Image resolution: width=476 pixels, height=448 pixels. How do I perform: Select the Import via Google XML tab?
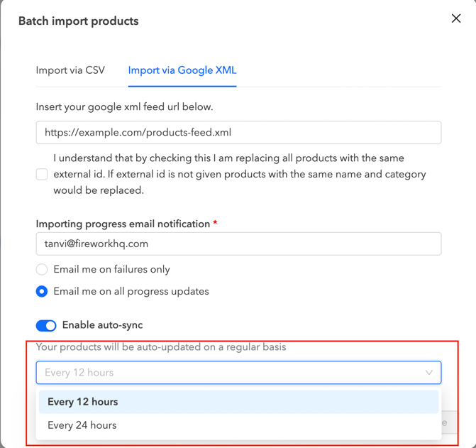click(x=182, y=70)
